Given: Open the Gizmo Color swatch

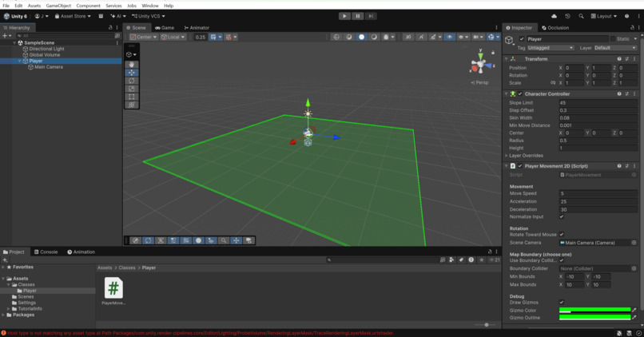Looking at the screenshot, I should (x=594, y=310).
